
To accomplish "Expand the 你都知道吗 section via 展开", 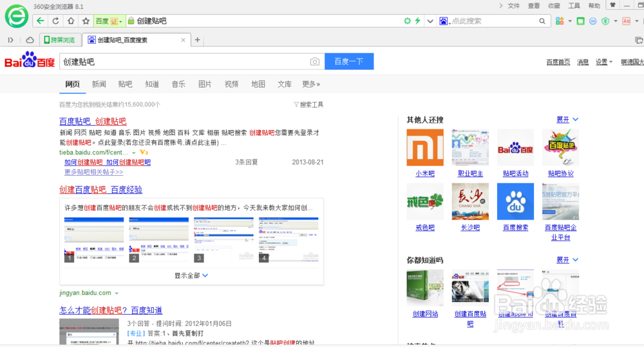I will point(567,260).
